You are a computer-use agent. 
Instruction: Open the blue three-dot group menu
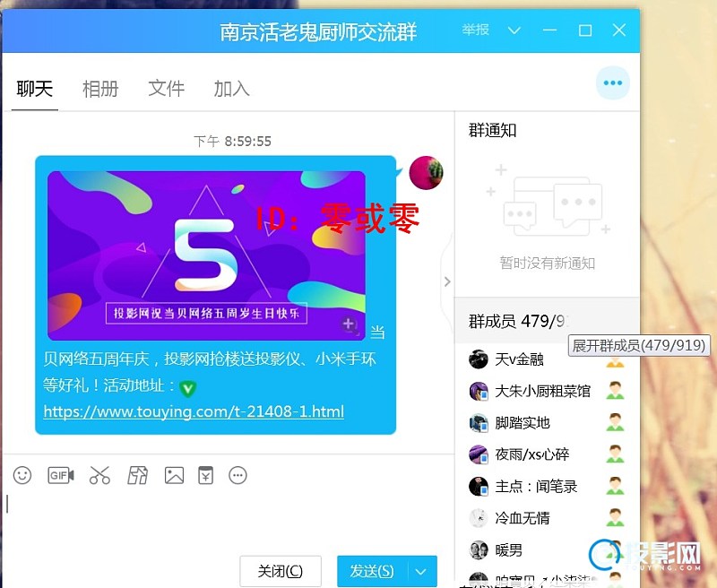(x=613, y=82)
